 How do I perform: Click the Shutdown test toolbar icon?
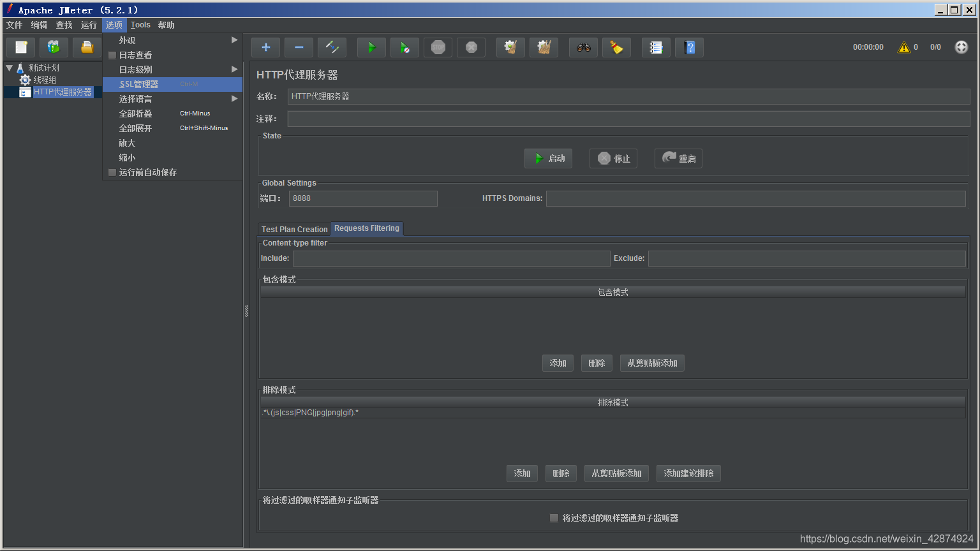pyautogui.click(x=471, y=47)
